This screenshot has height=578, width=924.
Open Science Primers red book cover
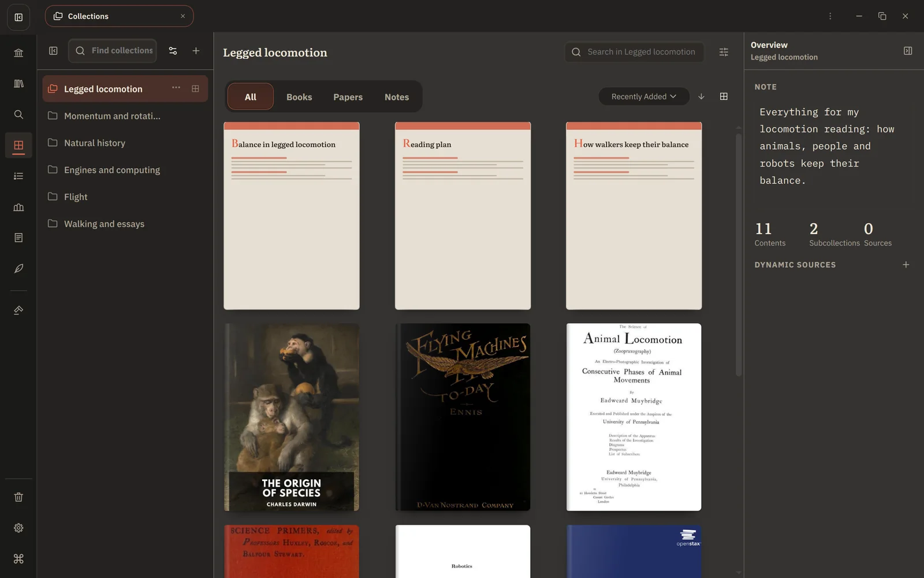point(292,551)
